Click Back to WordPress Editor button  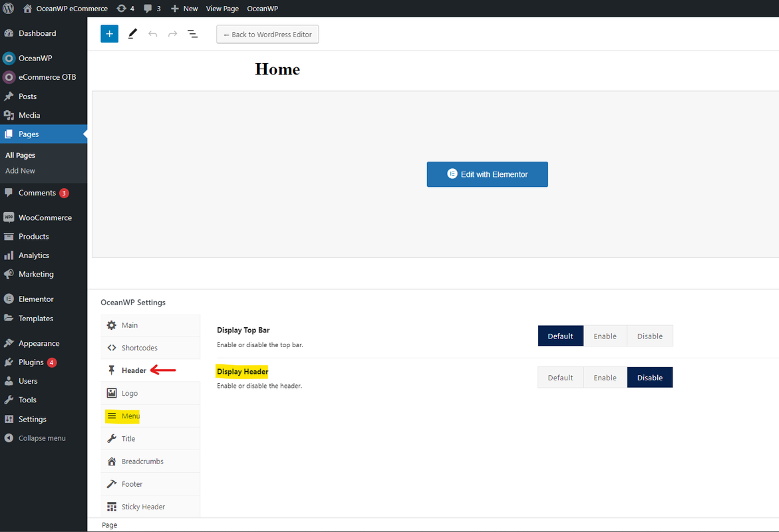click(267, 35)
